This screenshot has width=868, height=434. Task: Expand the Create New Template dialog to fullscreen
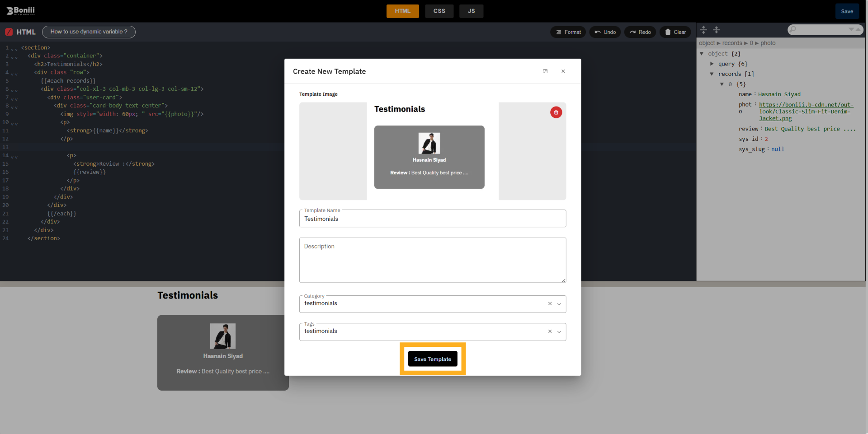tap(545, 71)
